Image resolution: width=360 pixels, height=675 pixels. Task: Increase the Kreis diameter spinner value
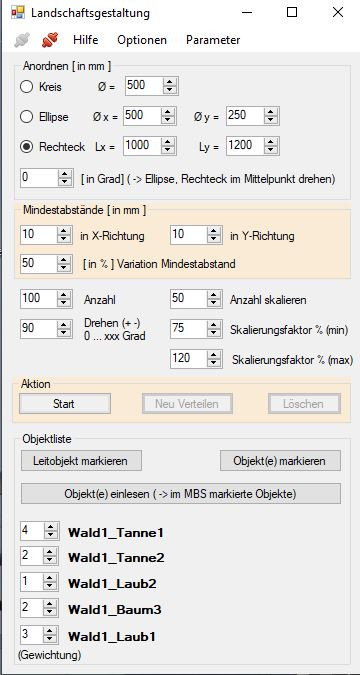[x=171, y=82]
